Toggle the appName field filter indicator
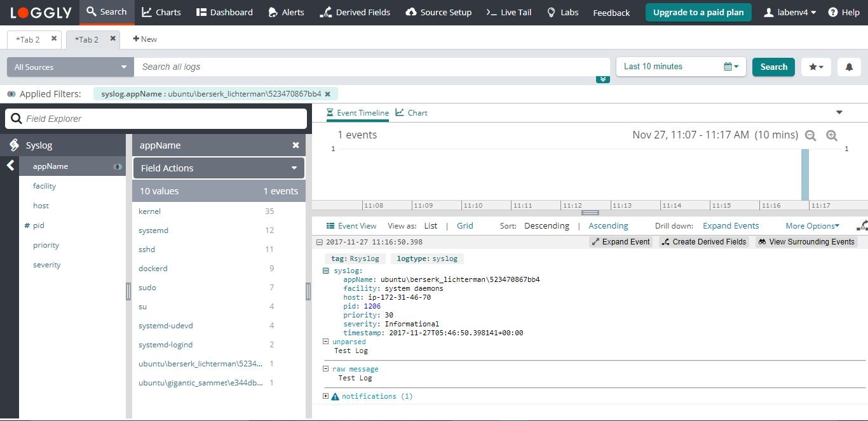This screenshot has height=421, width=868. click(x=117, y=166)
